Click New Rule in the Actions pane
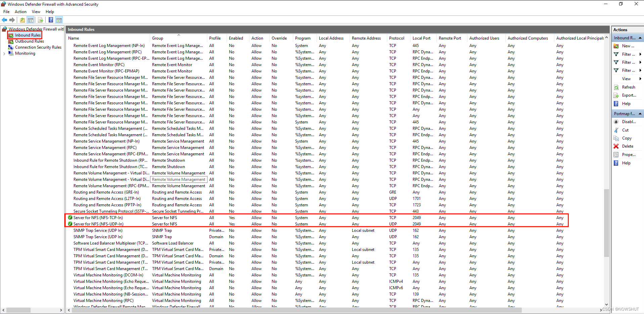The height and width of the screenshot is (314, 644). pyautogui.click(x=628, y=46)
